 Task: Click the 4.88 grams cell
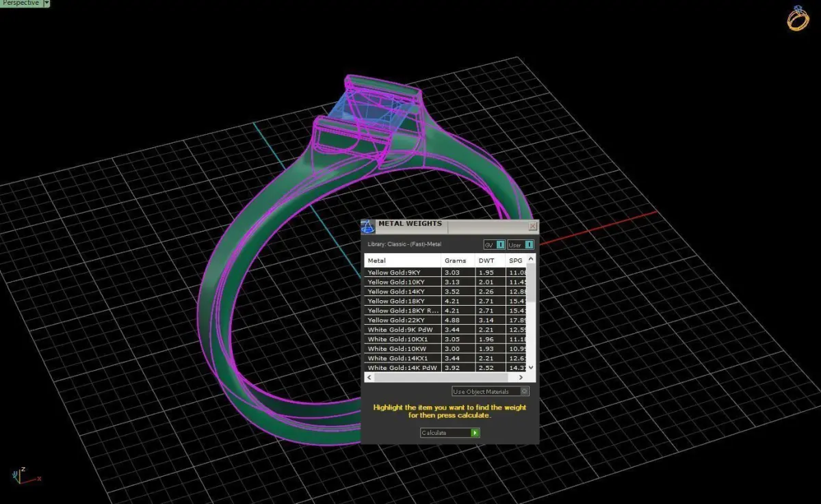[458, 320]
